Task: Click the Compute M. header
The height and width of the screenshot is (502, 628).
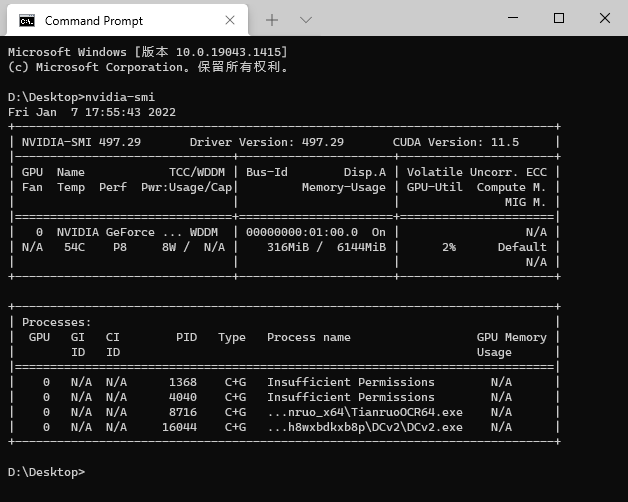Action: (x=511, y=187)
